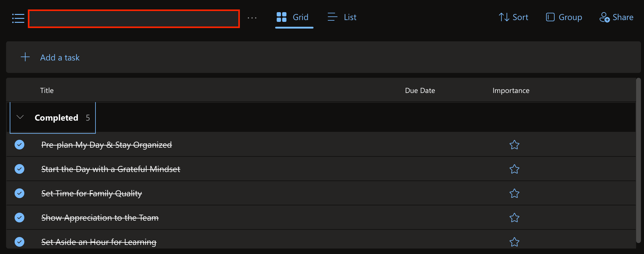Open the sidebar lists menu

point(18,18)
